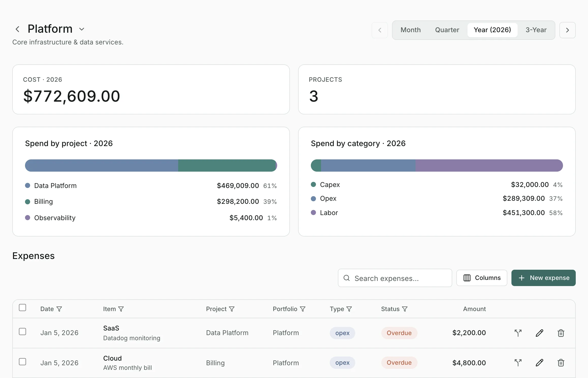This screenshot has height=378, width=588.
Task: Switch to the 3-Year view
Action: click(x=536, y=30)
